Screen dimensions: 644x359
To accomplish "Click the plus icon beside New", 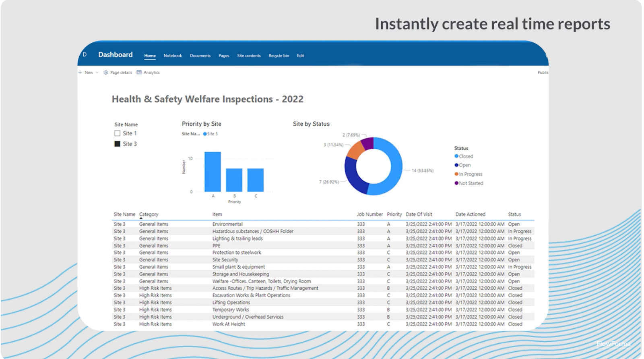I will point(80,73).
